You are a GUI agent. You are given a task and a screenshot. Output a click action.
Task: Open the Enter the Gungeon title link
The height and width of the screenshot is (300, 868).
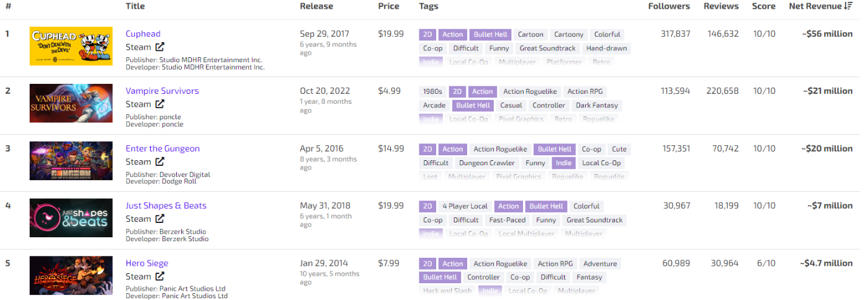pos(163,148)
